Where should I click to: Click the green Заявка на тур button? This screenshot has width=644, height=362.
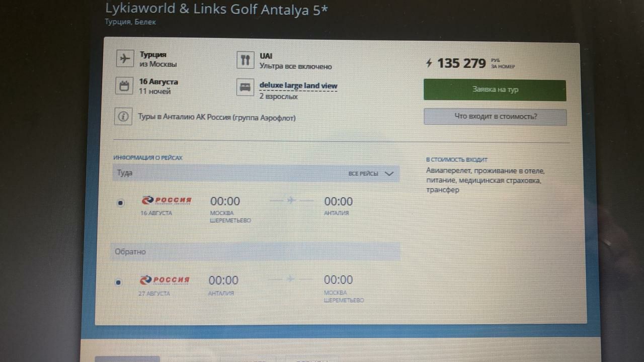coord(495,90)
